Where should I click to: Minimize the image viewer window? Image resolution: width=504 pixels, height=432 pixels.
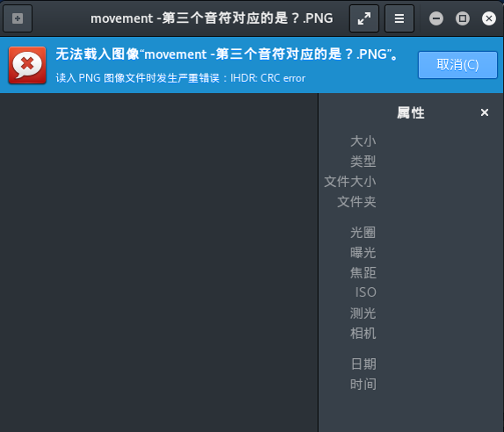click(x=436, y=18)
